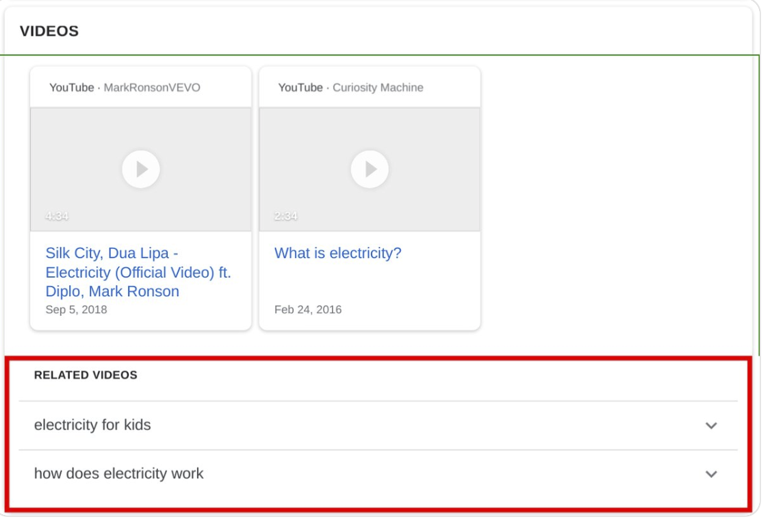Select the how does electricity work text
Viewport: 772px width, 532px height.
click(118, 473)
